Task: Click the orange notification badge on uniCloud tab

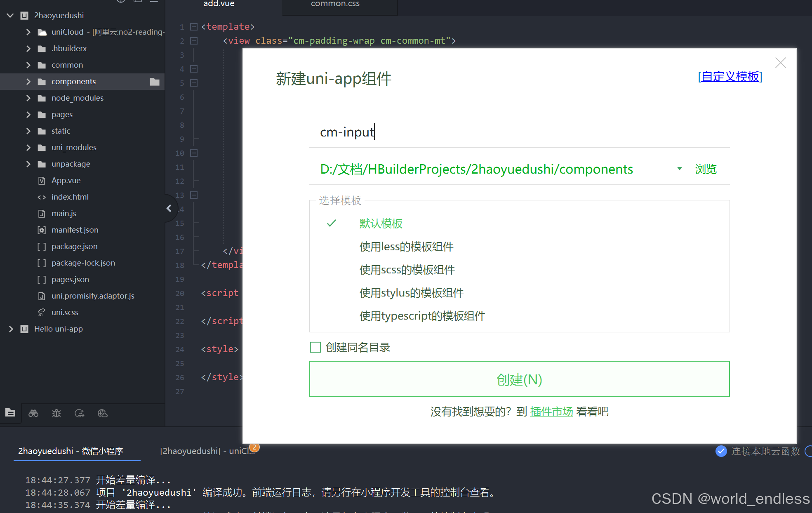Action: (255, 447)
